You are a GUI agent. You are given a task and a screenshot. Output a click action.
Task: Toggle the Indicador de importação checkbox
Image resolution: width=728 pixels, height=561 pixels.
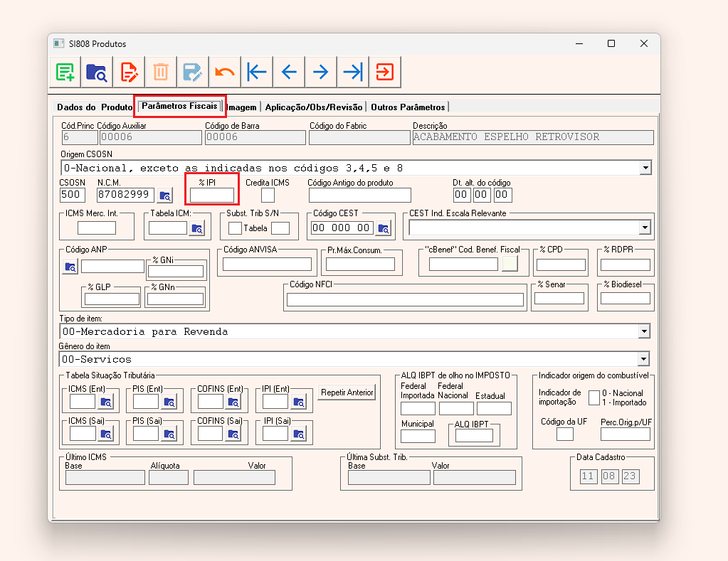point(594,397)
